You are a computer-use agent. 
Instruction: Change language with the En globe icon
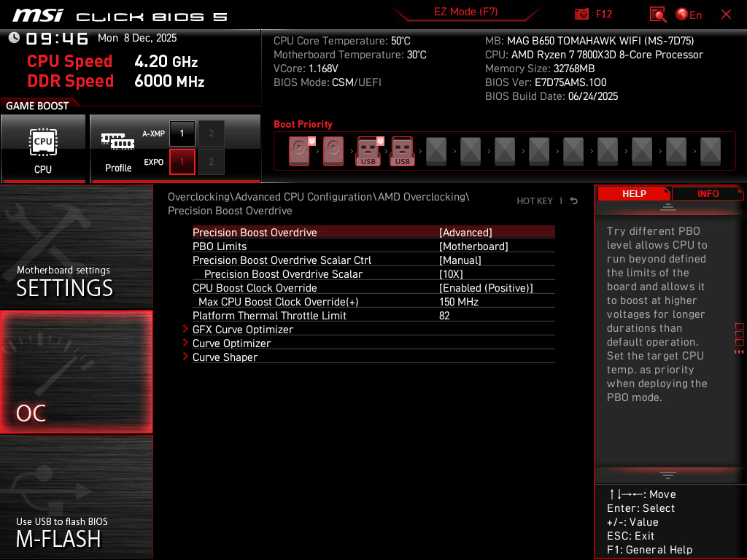(689, 15)
